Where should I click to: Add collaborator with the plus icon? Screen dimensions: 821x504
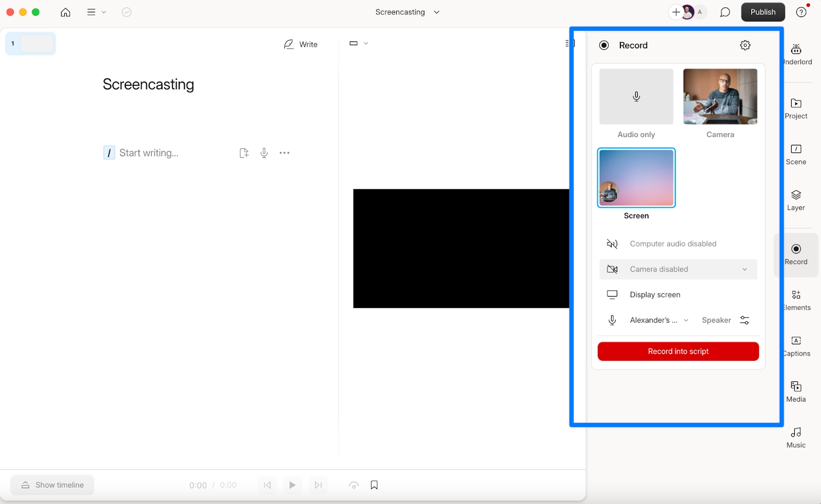[x=676, y=12]
